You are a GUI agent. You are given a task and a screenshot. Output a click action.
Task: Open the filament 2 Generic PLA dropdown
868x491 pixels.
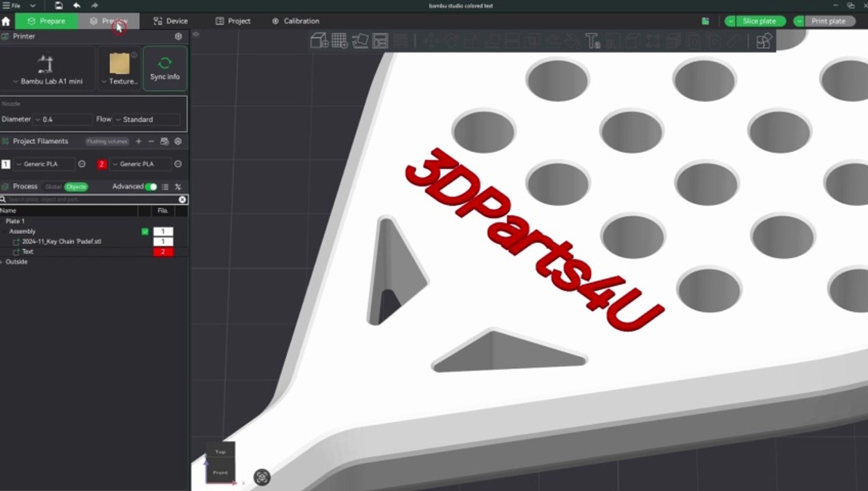tap(141, 164)
